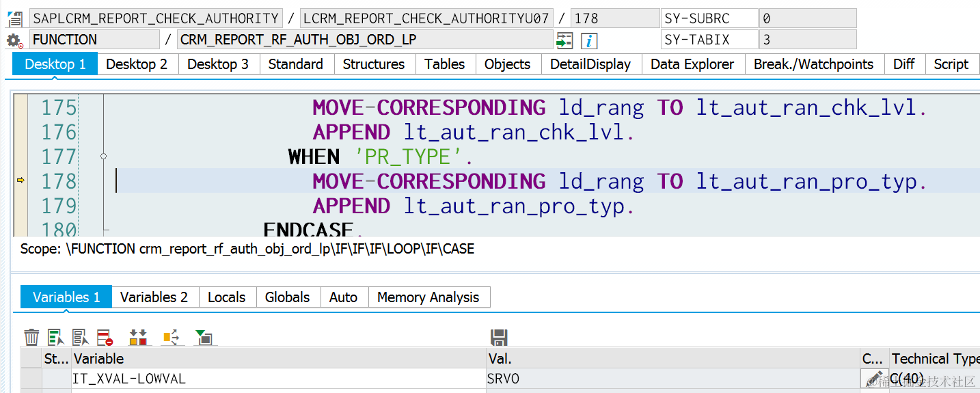Viewport: 980px width, 393px height.
Task: Click the floppy disk save icon
Action: (499, 337)
